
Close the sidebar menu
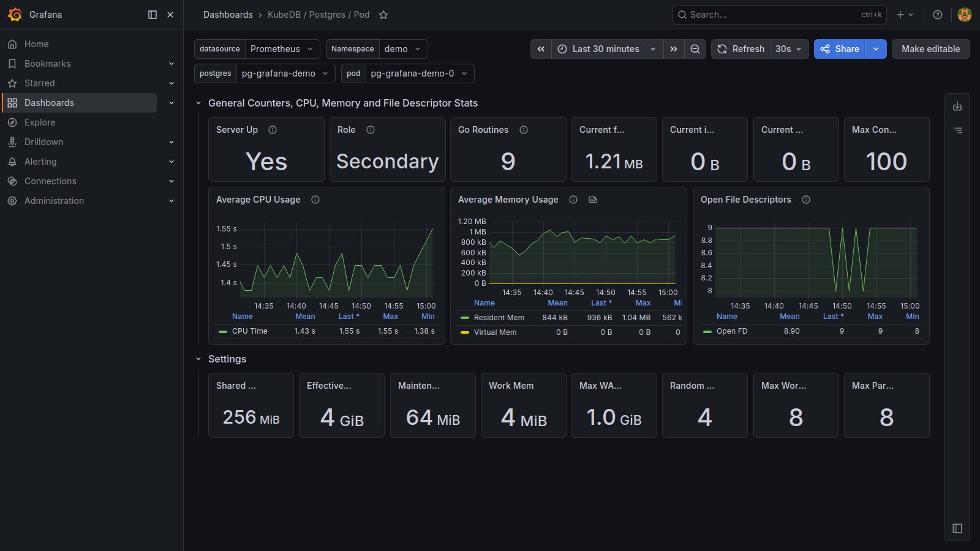point(170,15)
